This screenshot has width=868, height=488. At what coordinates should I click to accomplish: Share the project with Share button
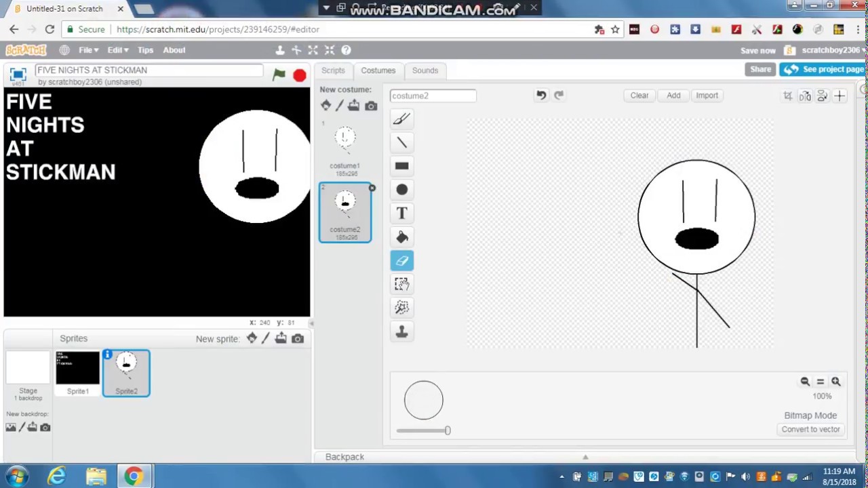coord(760,69)
